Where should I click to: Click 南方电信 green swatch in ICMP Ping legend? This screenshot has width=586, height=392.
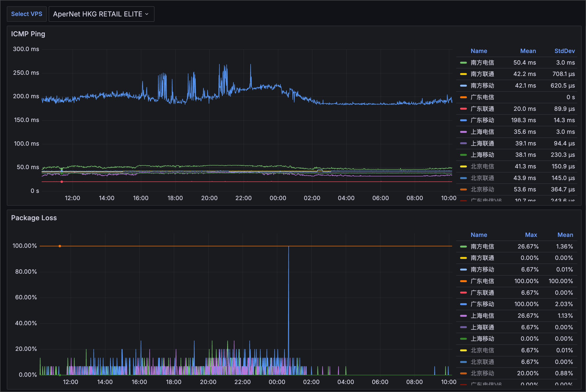tap(463, 63)
